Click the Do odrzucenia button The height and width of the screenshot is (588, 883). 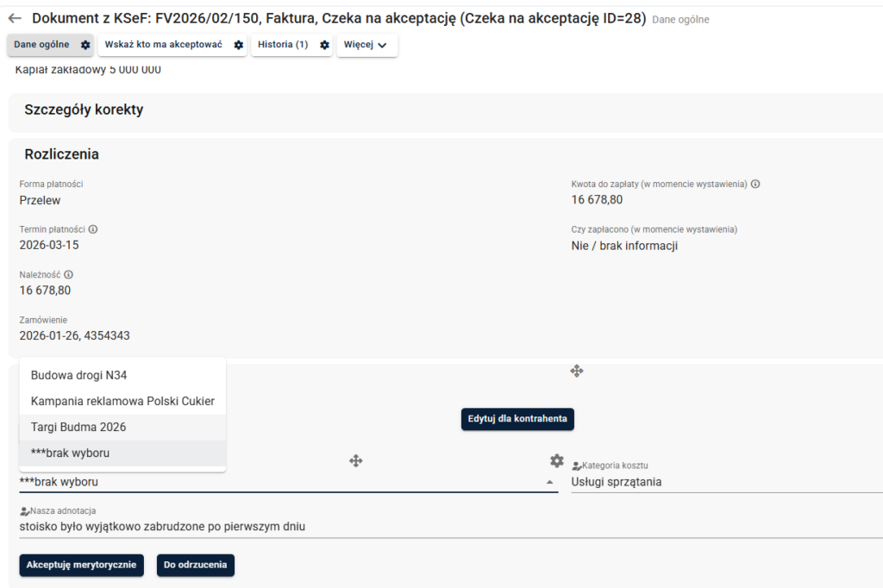[196, 565]
